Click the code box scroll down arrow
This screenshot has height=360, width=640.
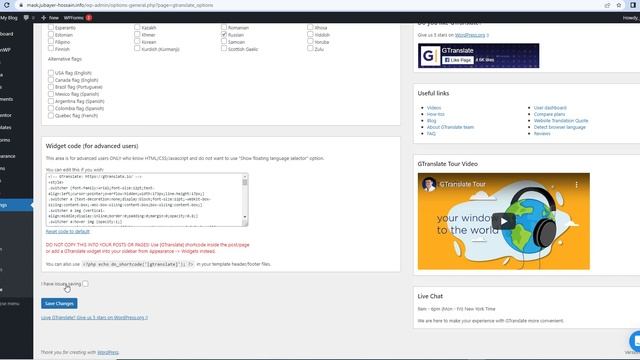[245, 217]
